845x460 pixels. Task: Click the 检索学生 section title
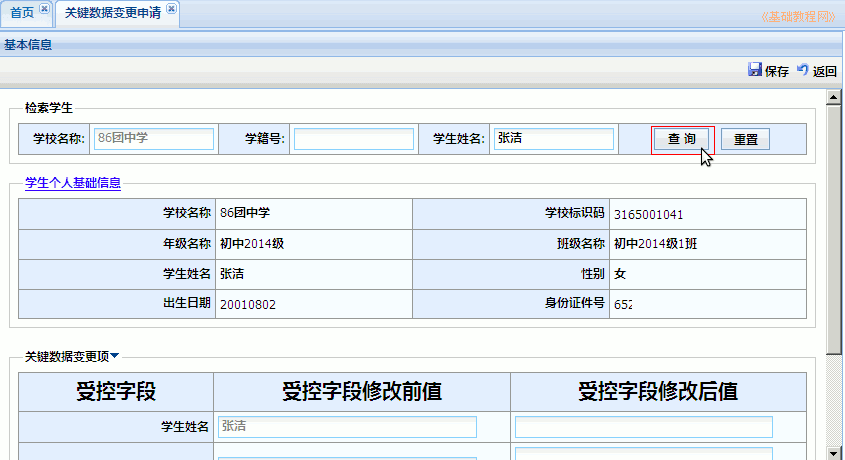coord(49,108)
